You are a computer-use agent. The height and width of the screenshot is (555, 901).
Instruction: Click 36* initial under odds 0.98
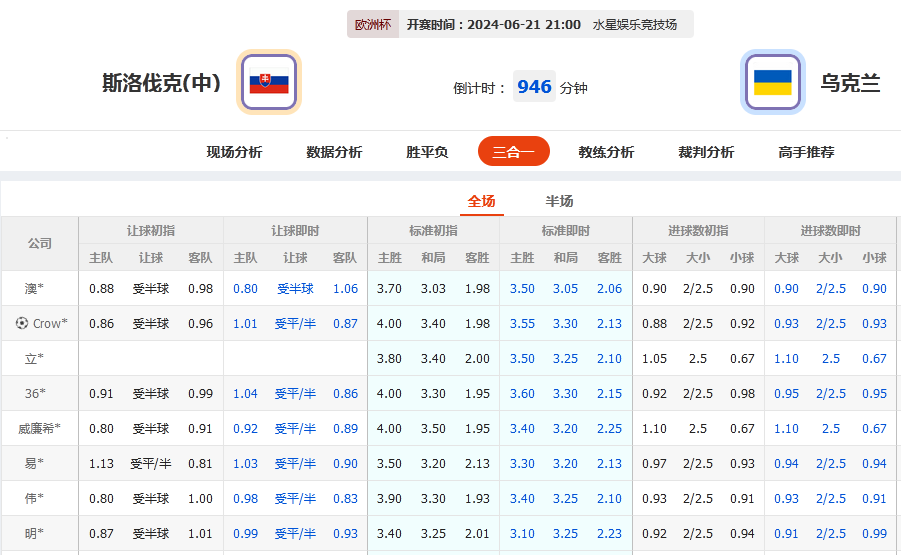(742, 394)
